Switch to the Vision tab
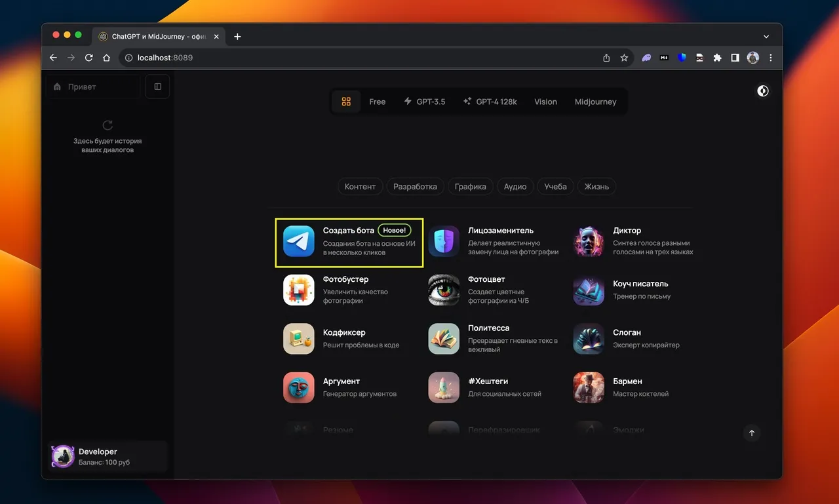Screen dimensions: 839x504 pos(545,102)
